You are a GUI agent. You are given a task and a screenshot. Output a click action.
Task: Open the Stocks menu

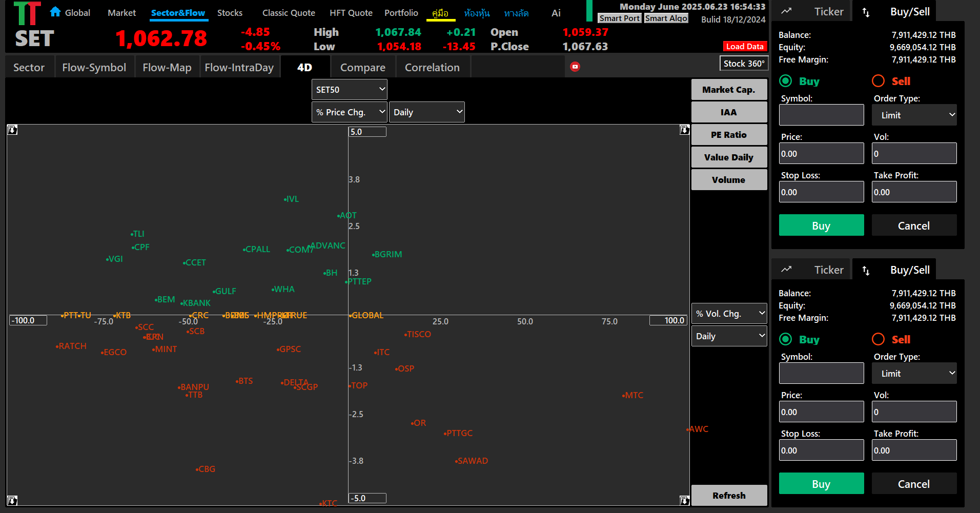point(230,13)
